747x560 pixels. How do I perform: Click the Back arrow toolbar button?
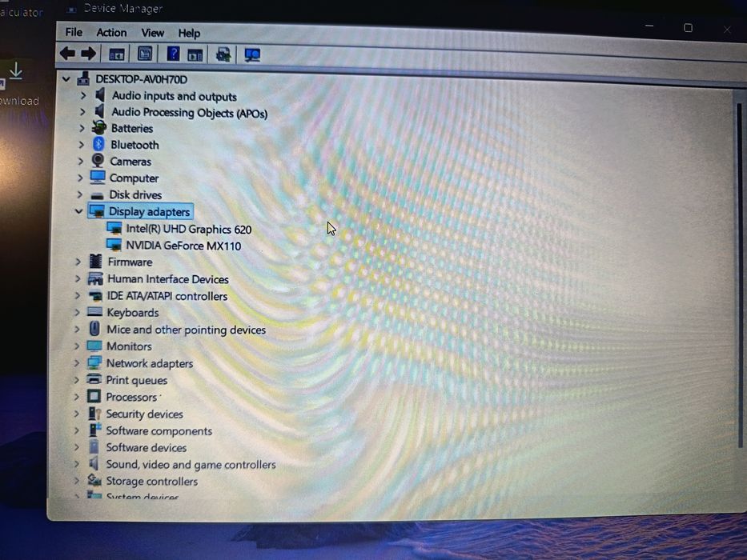click(67, 54)
